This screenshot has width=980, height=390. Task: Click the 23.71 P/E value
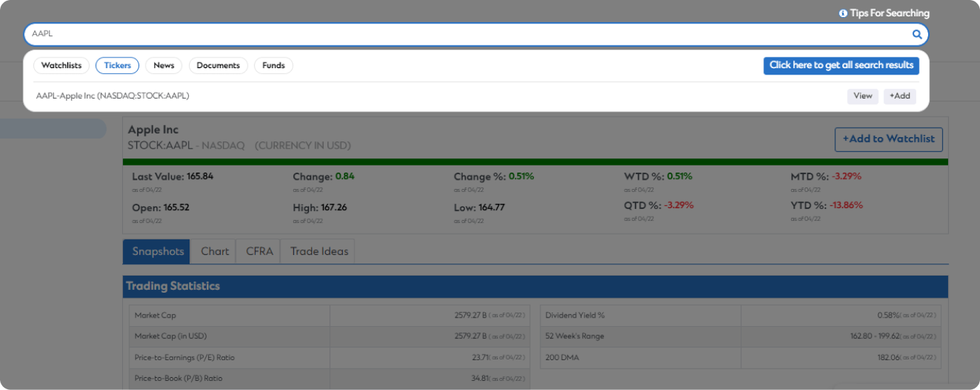click(479, 357)
